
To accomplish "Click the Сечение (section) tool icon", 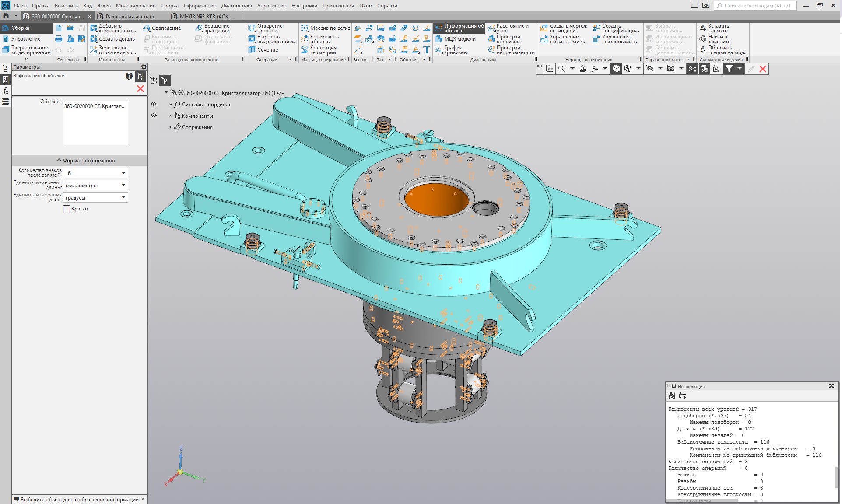I will pyautogui.click(x=252, y=50).
